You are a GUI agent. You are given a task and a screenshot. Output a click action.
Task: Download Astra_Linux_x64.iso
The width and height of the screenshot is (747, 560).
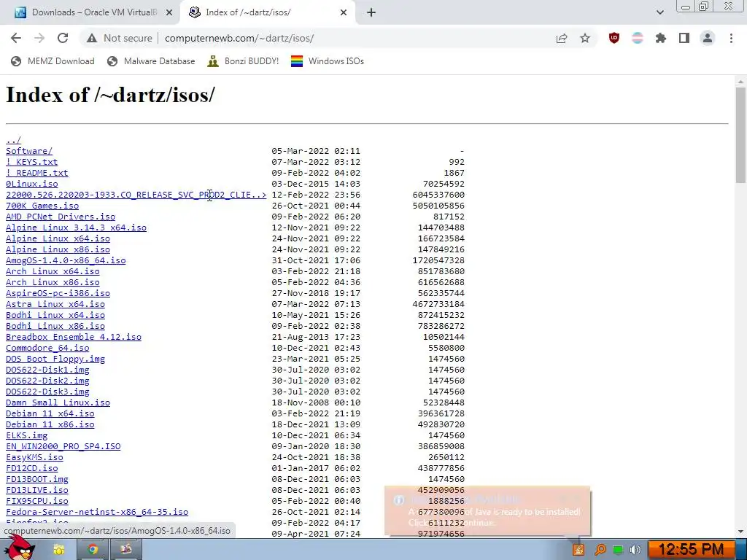[55, 304]
